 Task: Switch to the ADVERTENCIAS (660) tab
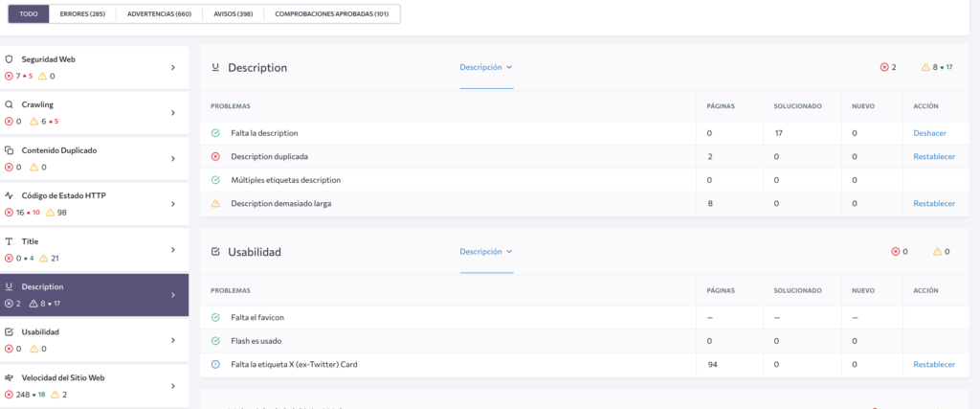pyautogui.click(x=160, y=13)
